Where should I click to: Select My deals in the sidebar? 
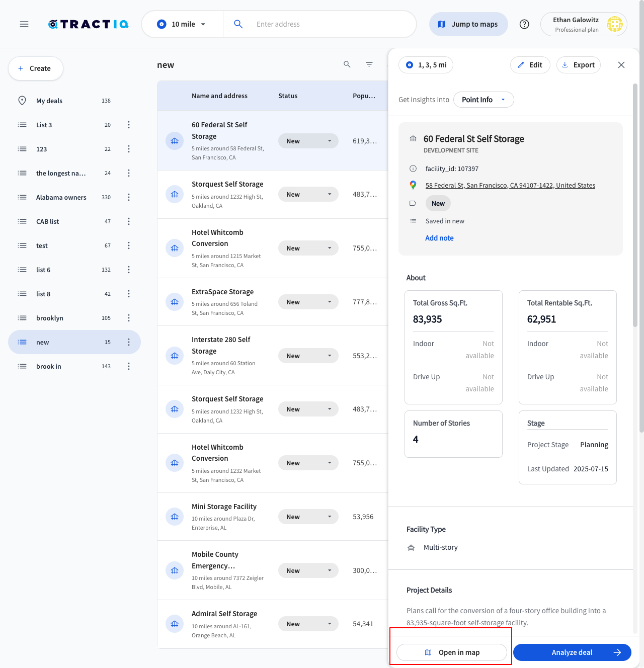[49, 101]
